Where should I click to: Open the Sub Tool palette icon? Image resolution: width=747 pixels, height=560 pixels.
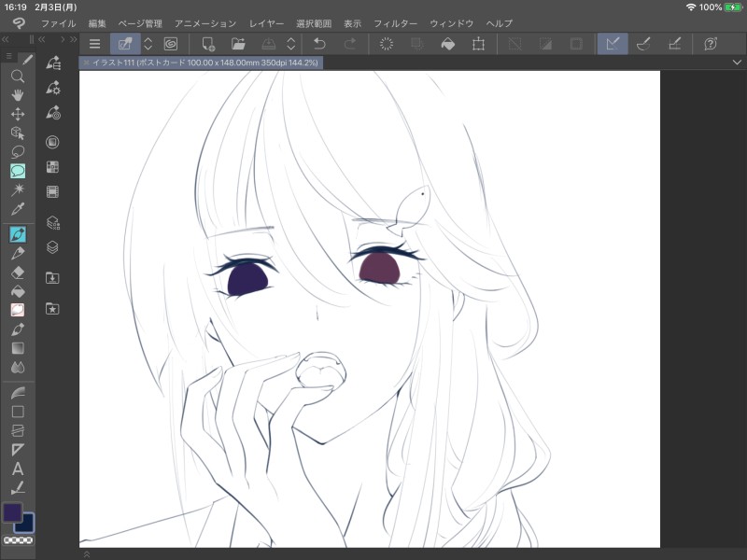[53, 63]
